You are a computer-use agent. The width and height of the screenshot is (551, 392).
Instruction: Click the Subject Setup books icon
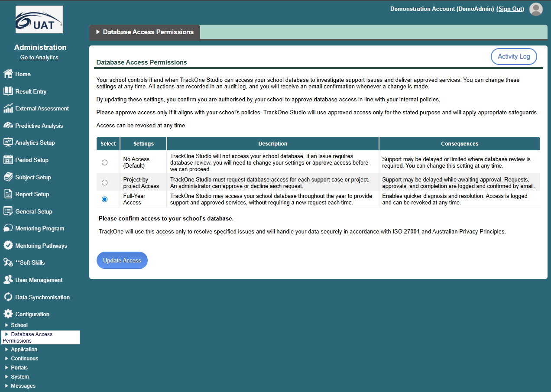(x=8, y=177)
